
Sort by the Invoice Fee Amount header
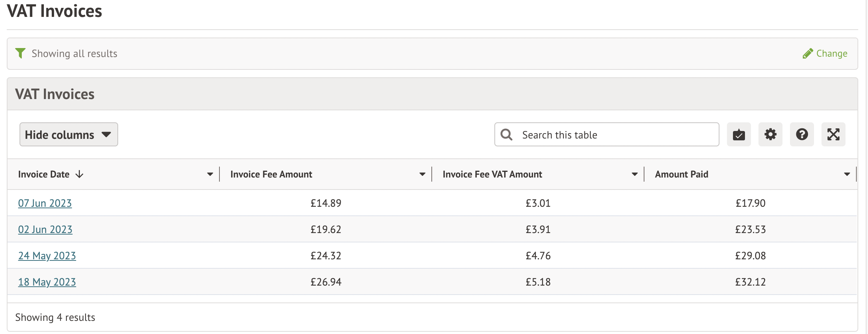pyautogui.click(x=271, y=174)
